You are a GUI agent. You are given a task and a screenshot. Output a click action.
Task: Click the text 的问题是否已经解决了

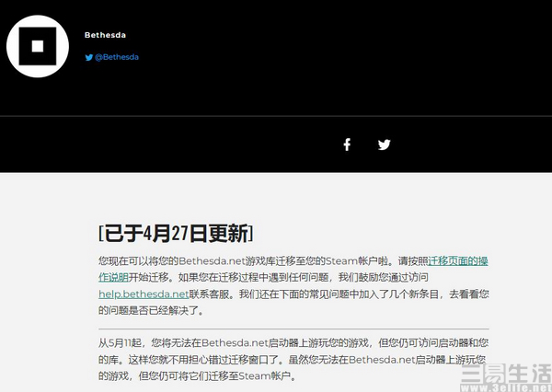pyautogui.click(x=151, y=310)
